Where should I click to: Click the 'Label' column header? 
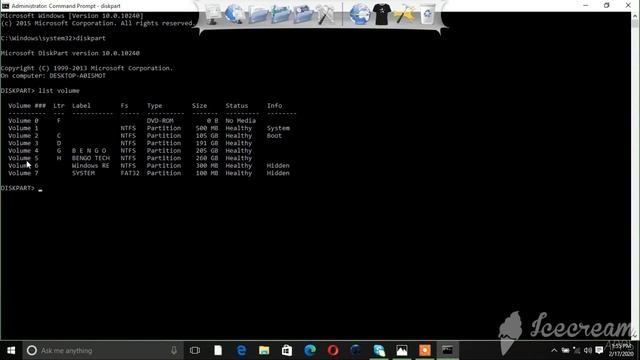pos(81,106)
